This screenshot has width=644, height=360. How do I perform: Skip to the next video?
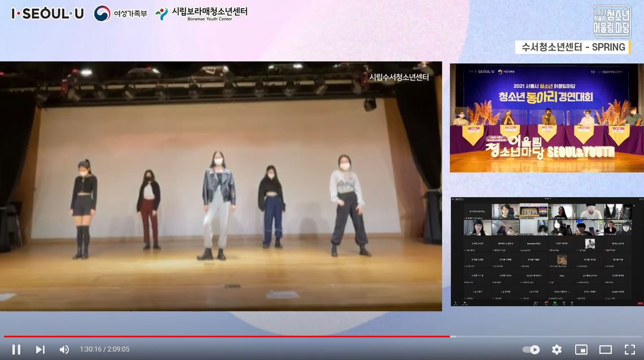tap(40, 349)
